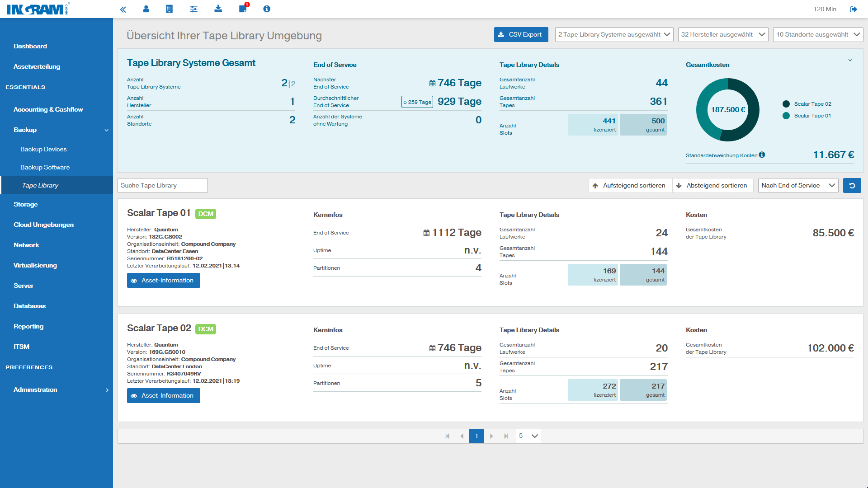
Task: Click logout icon next to 120 Min
Action: (854, 9)
